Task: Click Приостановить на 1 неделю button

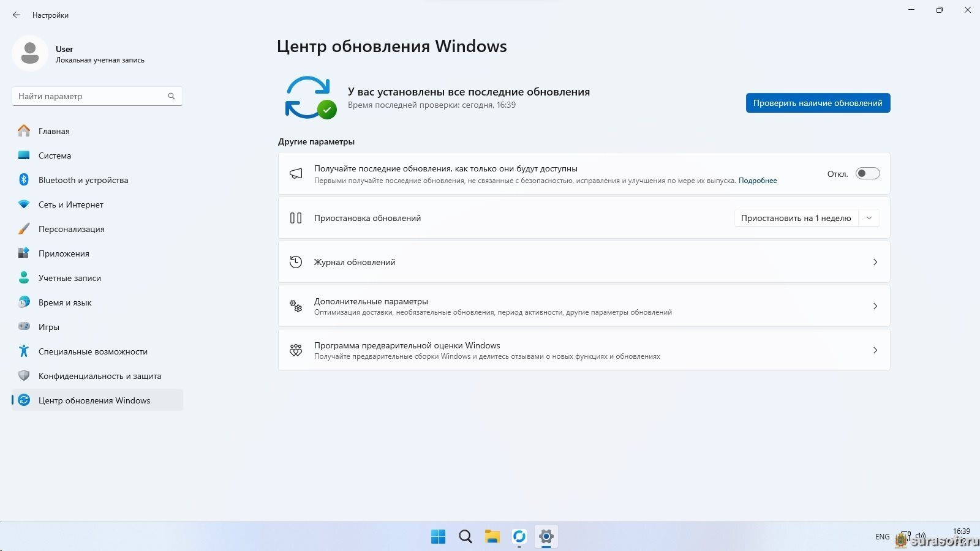Action: tap(796, 218)
